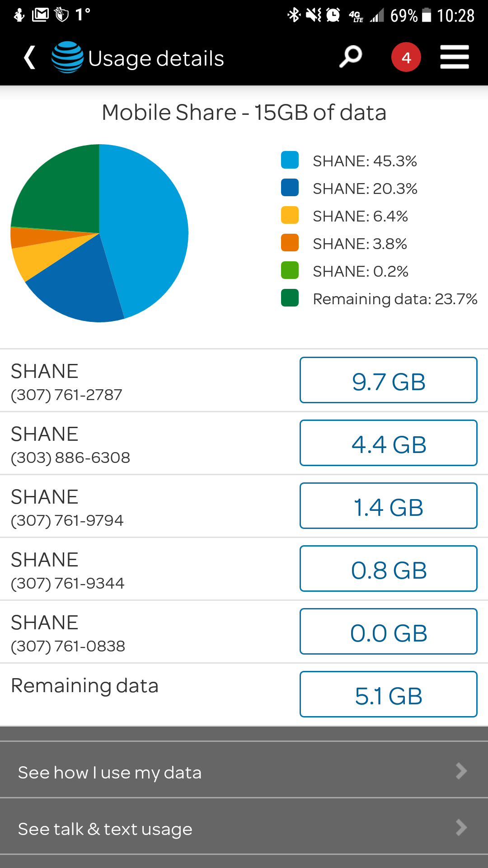
Task: Open the search magnifier icon
Action: pos(351,57)
